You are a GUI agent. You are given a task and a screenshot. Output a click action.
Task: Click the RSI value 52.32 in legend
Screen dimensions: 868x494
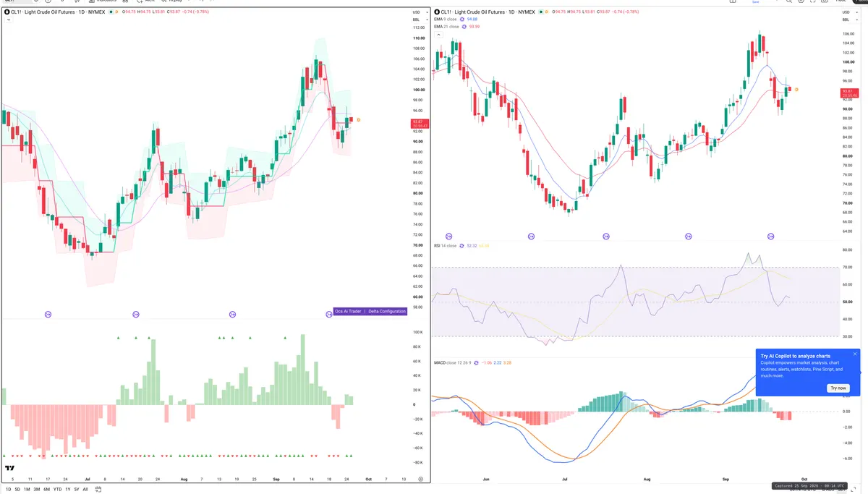(x=472, y=246)
